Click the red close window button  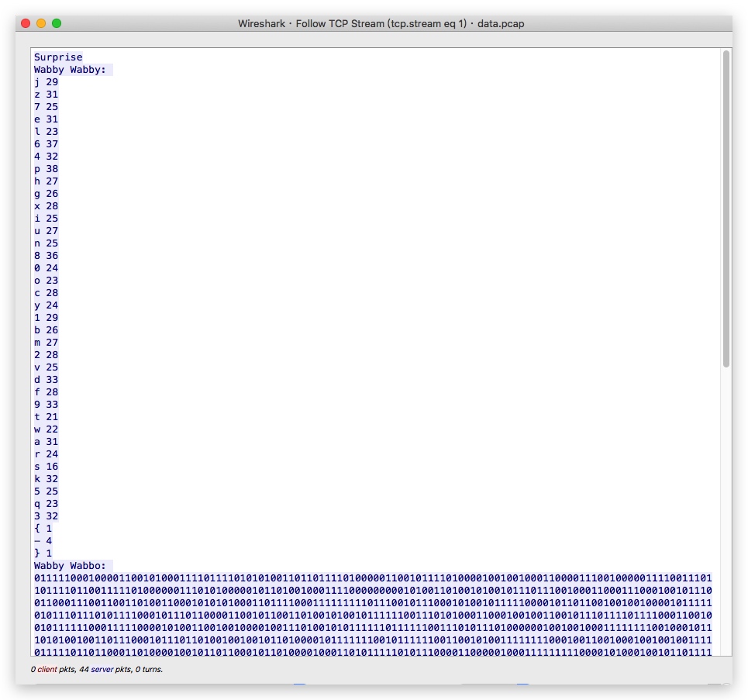[26, 23]
